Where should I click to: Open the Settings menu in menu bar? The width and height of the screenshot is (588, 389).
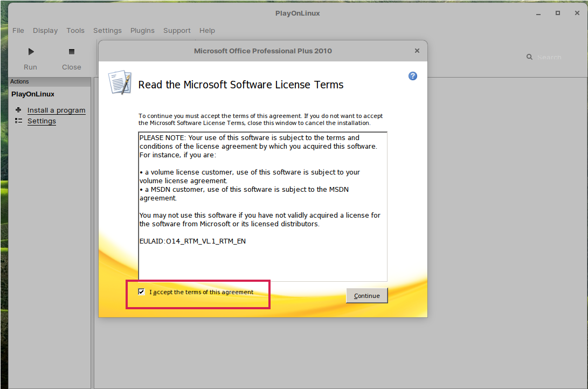107,30
